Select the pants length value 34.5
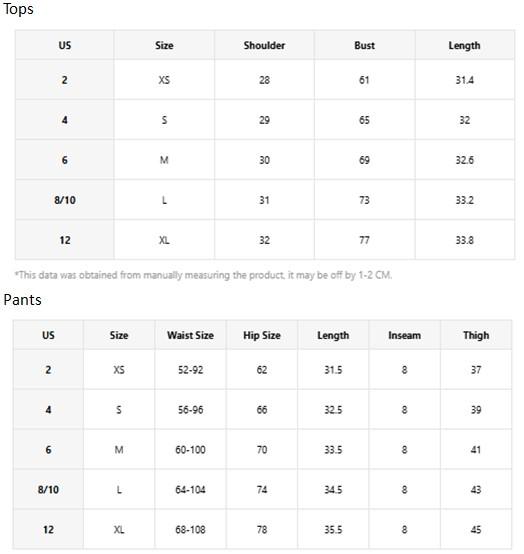The image size is (524, 554). (333, 490)
